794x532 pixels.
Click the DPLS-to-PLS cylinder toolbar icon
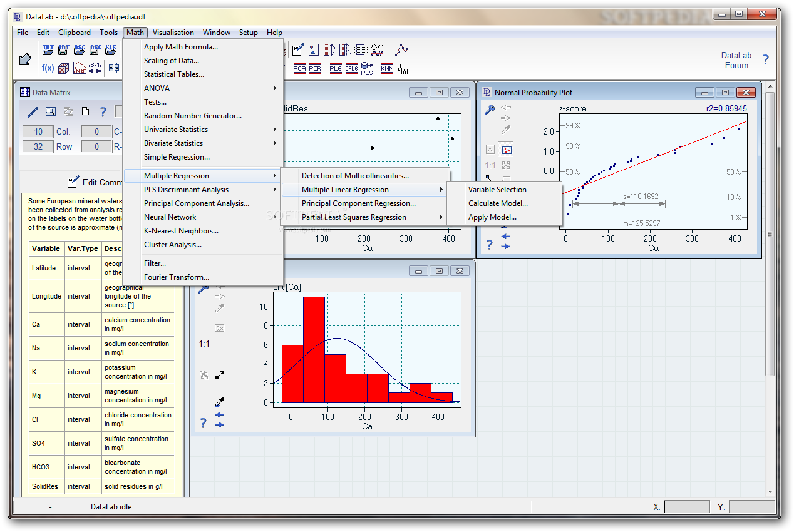367,69
